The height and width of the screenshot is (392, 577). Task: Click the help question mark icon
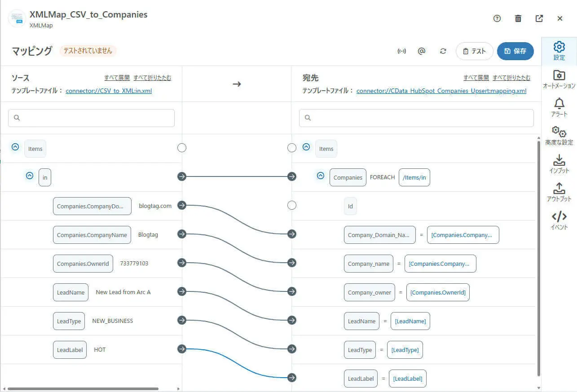point(497,18)
